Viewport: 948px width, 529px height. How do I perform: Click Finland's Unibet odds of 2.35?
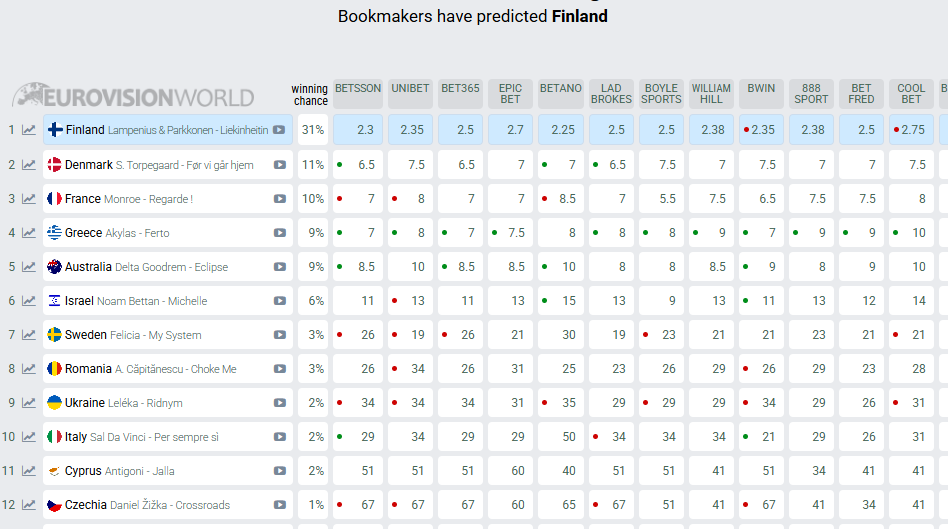[410, 130]
